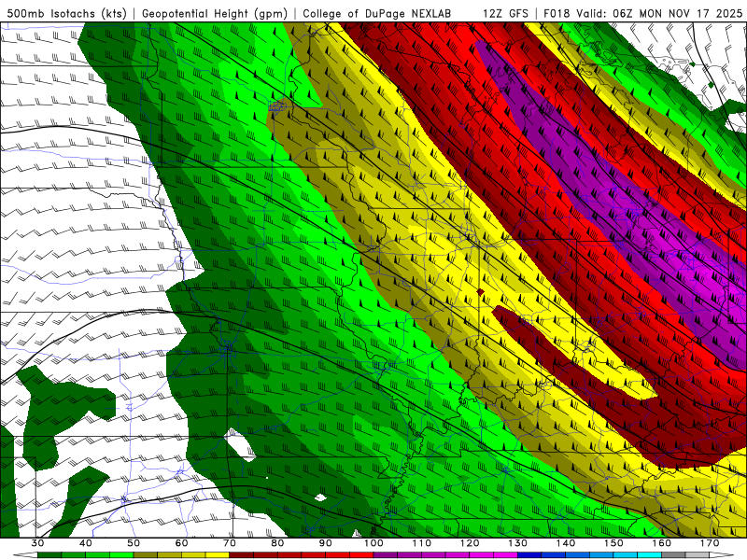Select the dark blue 130-135 kt swatch
The height and width of the screenshot is (560, 747).
point(529,555)
